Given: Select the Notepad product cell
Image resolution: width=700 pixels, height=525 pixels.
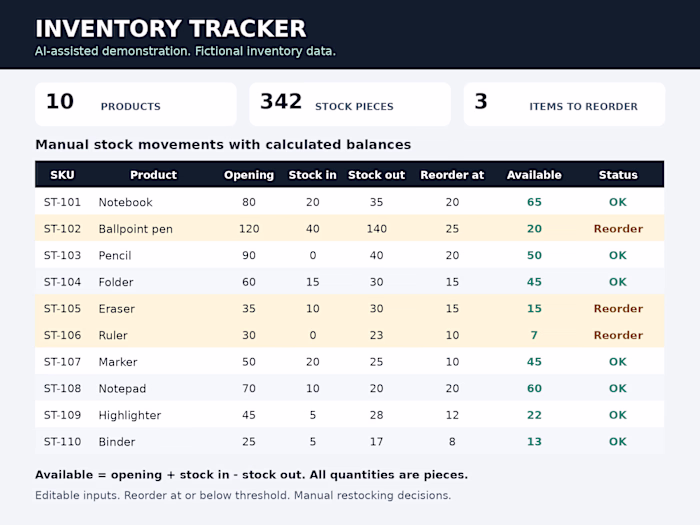Looking at the screenshot, I should (x=122, y=388).
